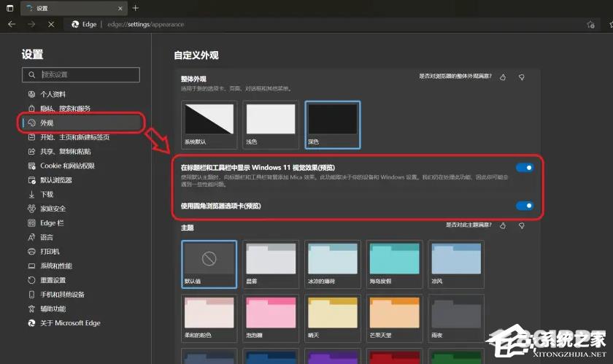Stop loading the page
The width and height of the screenshot is (613, 364).
pyautogui.click(x=51, y=24)
